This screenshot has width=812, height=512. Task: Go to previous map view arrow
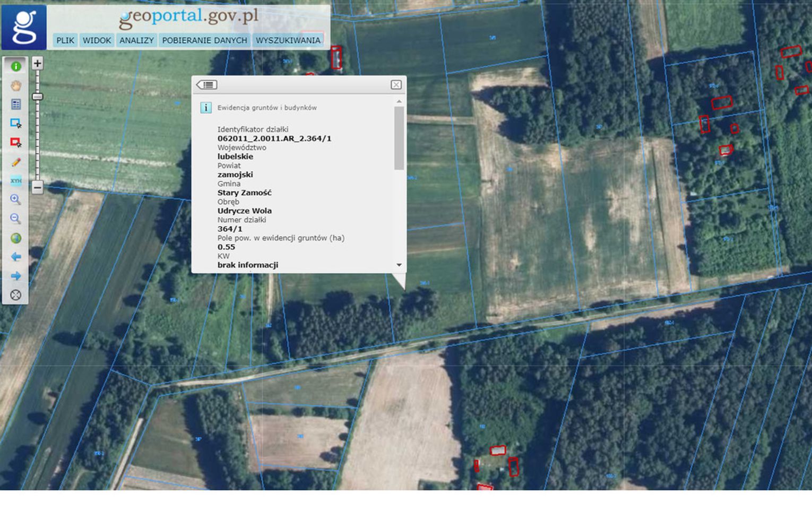tap(16, 257)
